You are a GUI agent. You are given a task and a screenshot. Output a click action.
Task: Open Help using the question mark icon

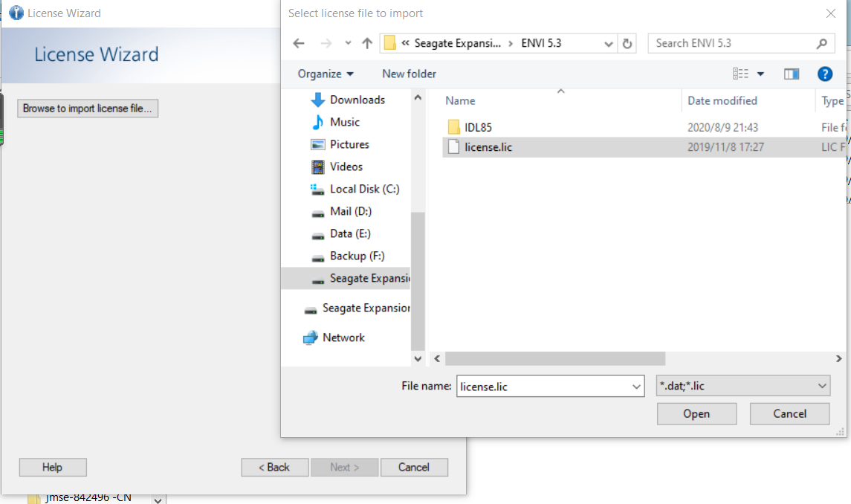[x=825, y=74]
